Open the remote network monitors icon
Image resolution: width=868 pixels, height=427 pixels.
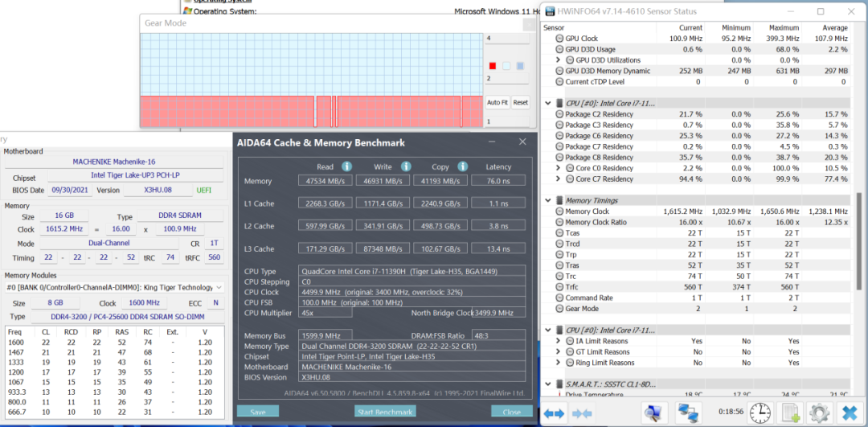click(690, 413)
